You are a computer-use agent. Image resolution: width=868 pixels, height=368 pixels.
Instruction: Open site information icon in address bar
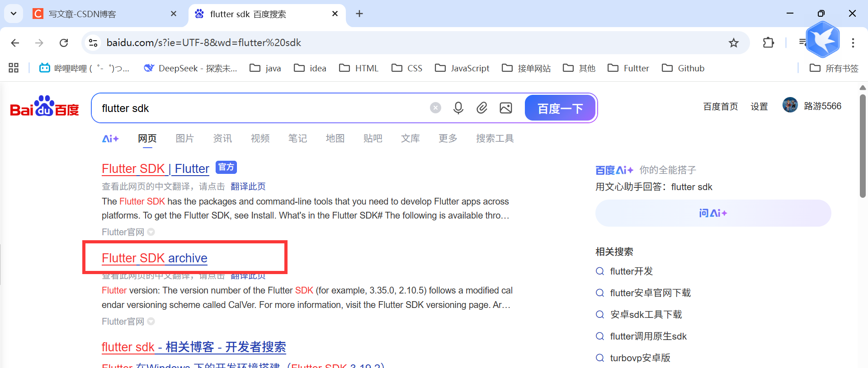pos(93,43)
